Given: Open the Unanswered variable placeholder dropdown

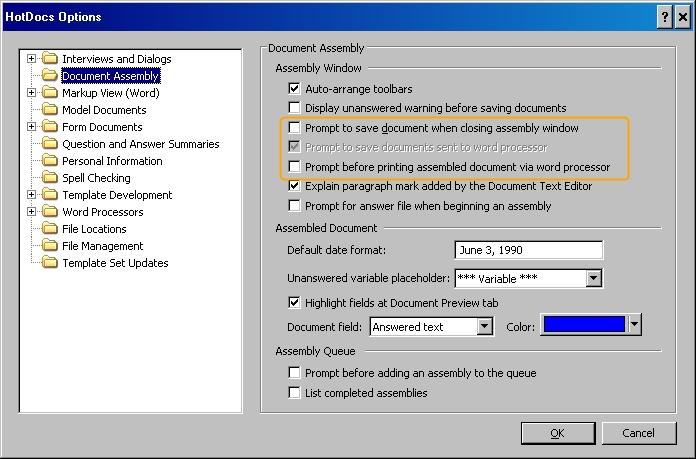Looking at the screenshot, I should point(593,278).
